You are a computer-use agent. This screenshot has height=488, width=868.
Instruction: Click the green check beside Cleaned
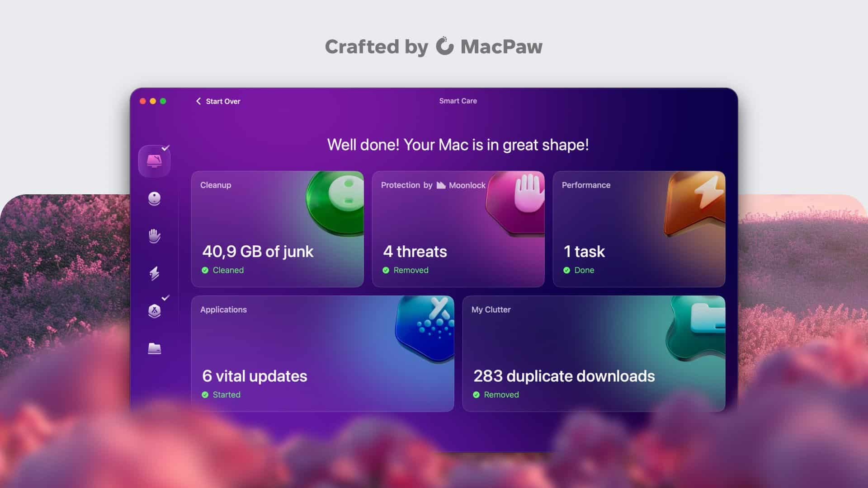[205, 270]
